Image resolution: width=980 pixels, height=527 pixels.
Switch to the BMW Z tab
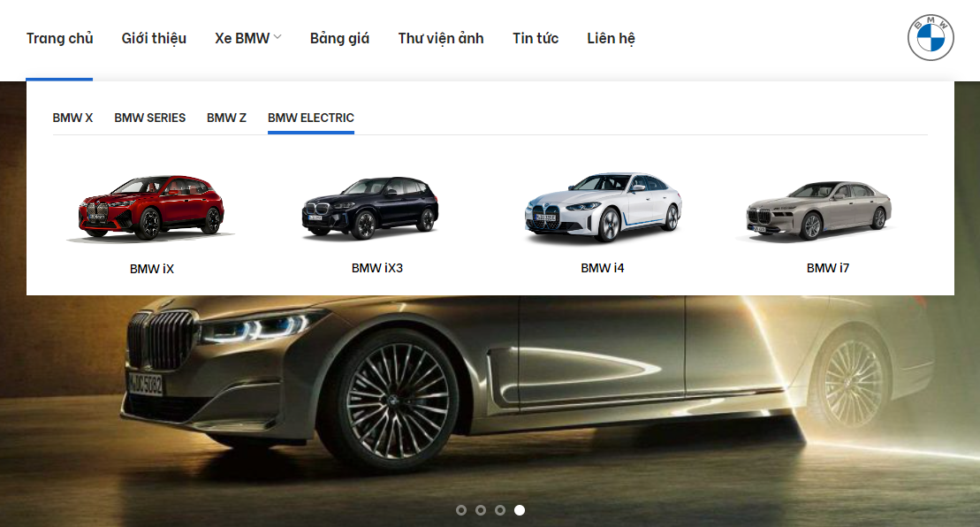coord(226,118)
